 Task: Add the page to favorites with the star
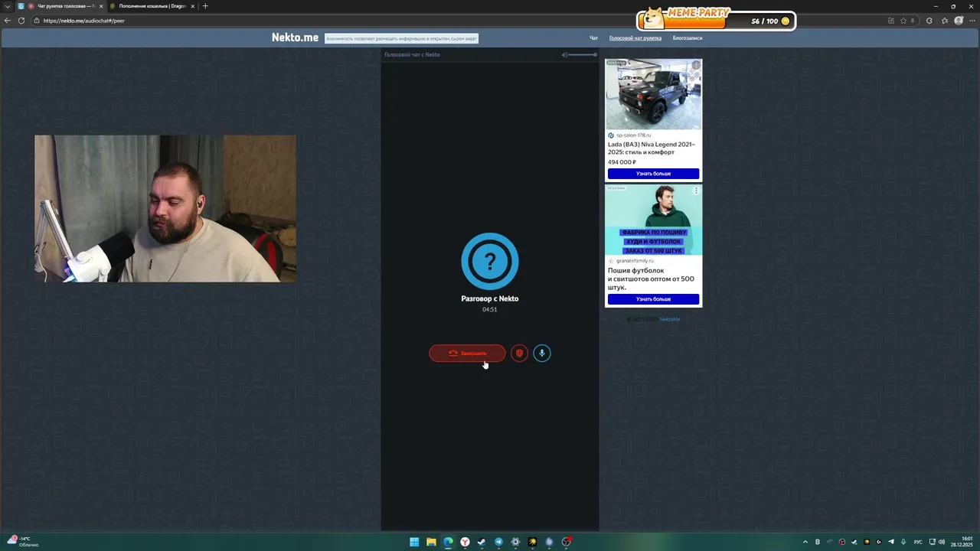pyautogui.click(x=903, y=21)
